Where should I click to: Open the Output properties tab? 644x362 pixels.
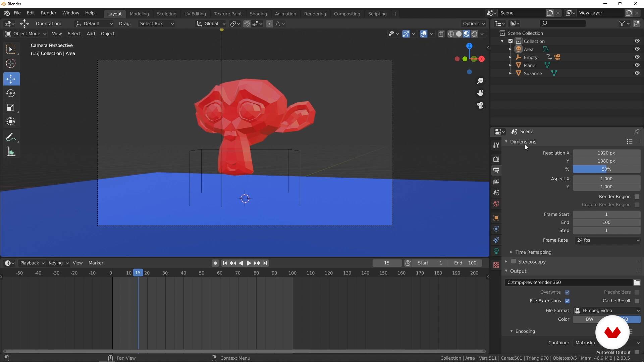(x=496, y=170)
